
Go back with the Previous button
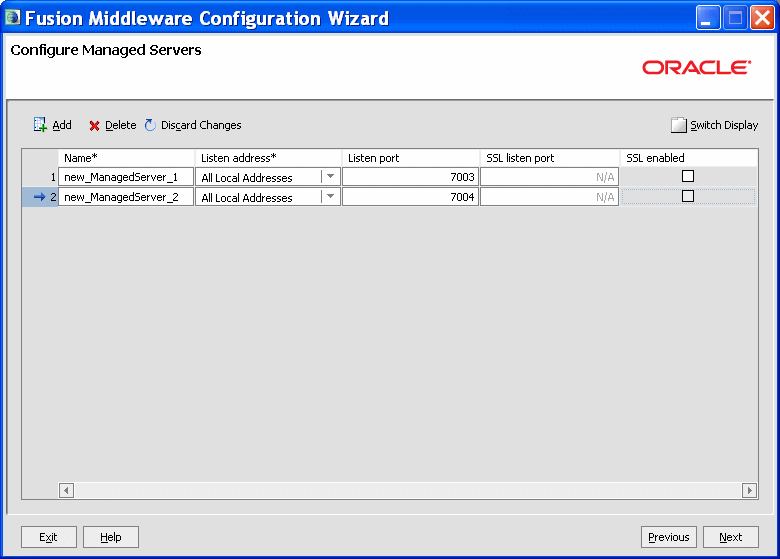tap(669, 537)
